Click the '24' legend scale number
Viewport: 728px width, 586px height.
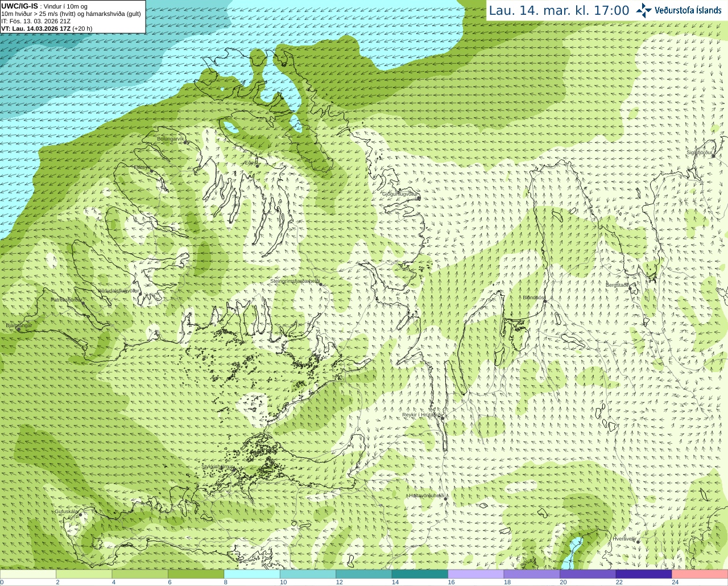pos(675,582)
